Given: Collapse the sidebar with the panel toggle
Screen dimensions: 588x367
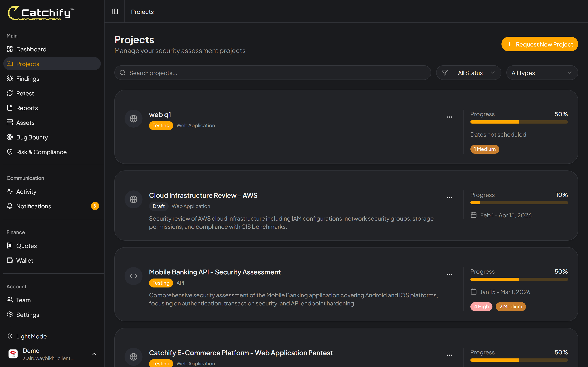Looking at the screenshot, I should tap(115, 11).
